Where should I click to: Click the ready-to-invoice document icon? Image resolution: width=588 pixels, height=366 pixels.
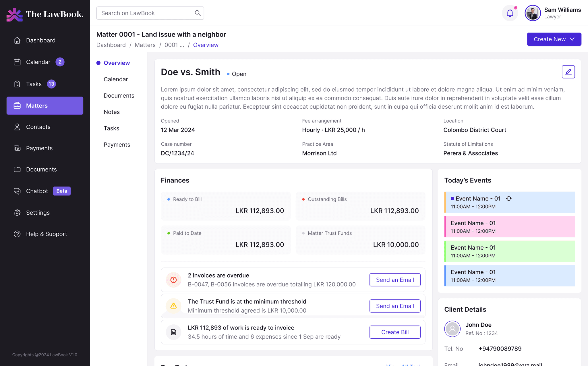click(x=173, y=332)
